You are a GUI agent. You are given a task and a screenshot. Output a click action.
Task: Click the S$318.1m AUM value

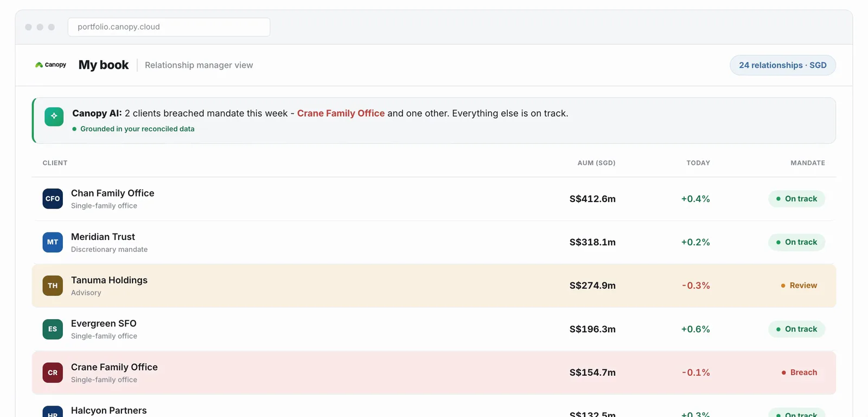(x=592, y=242)
